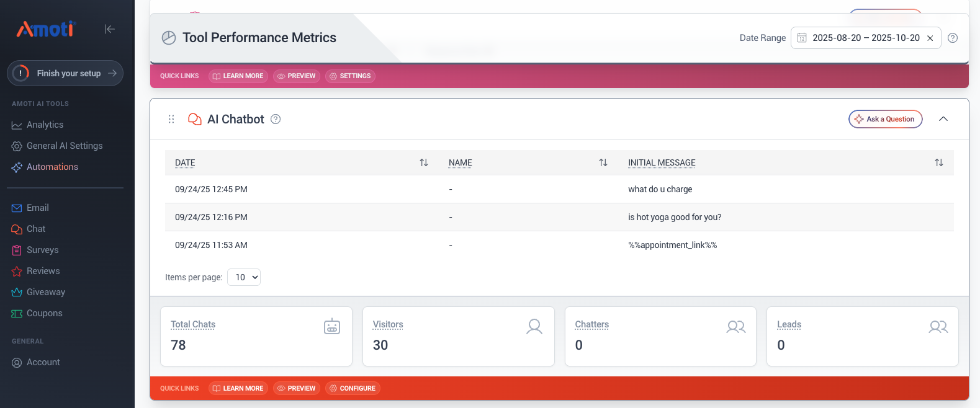This screenshot has height=408, width=980.
Task: Click the robot icon in Total Chats card
Action: tap(332, 326)
